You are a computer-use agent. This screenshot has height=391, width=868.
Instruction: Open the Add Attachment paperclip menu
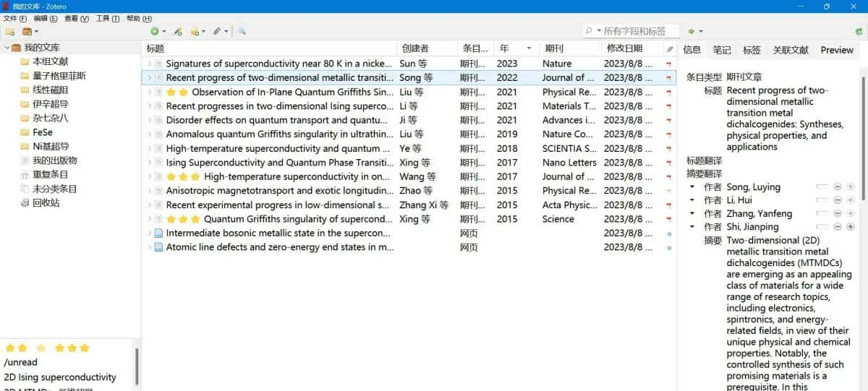(x=217, y=31)
